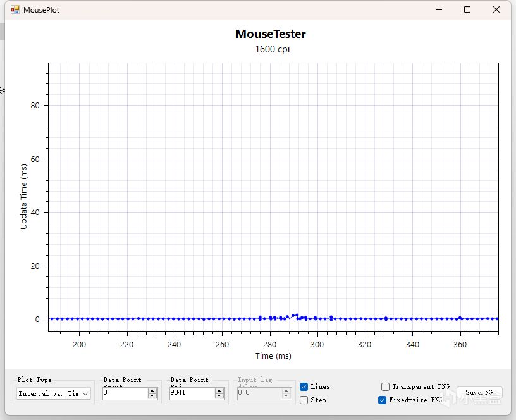516x420 pixels.
Task: Click the 1600 cpi subtitle
Action: coord(272,49)
